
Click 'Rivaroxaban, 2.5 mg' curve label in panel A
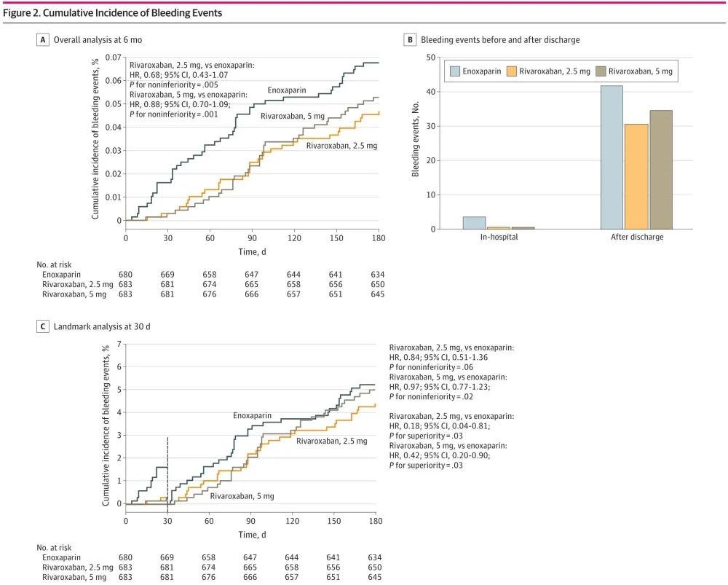[x=341, y=146]
